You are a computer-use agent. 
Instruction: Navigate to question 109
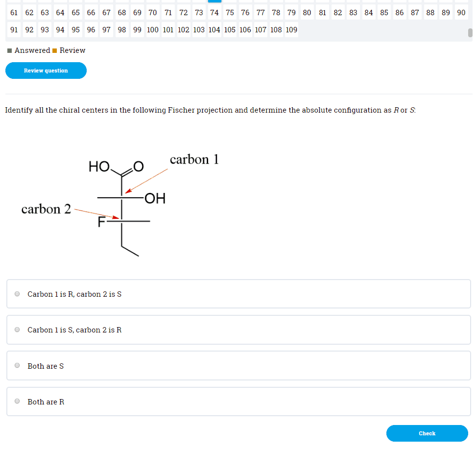click(x=291, y=30)
